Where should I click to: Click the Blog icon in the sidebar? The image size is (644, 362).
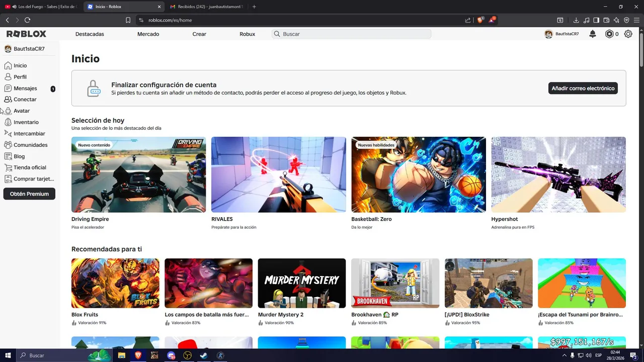8,156
